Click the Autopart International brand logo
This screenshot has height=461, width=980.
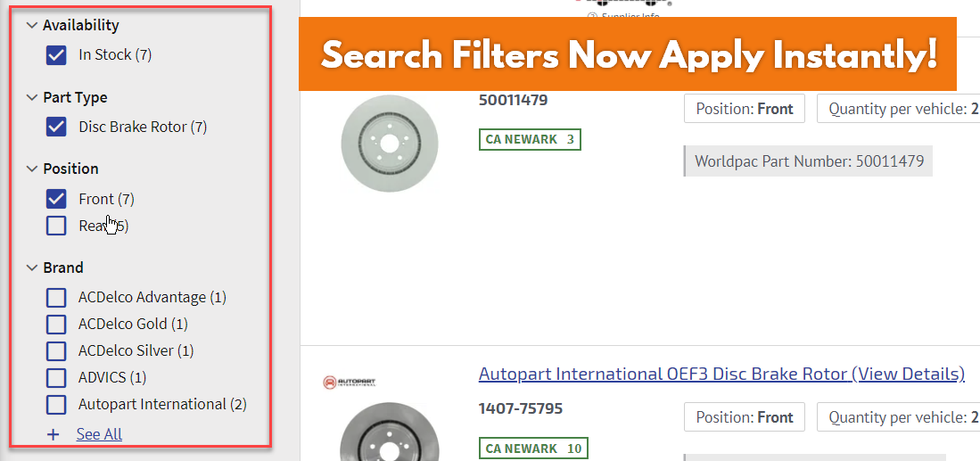point(350,381)
